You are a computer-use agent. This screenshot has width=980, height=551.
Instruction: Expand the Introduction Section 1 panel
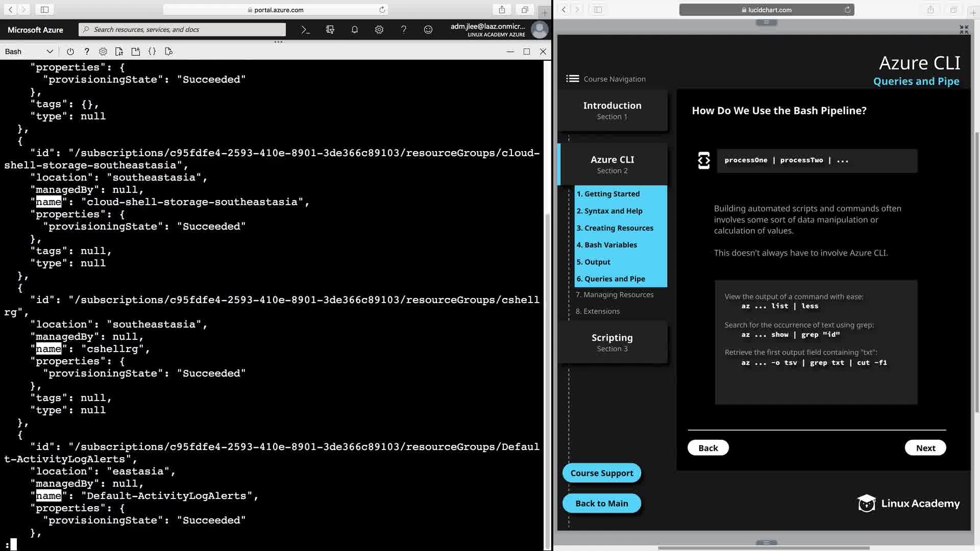[x=612, y=110]
